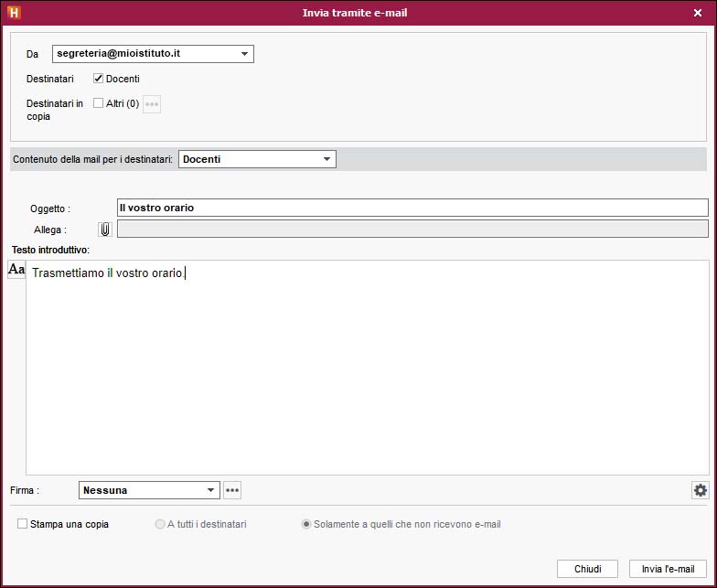
Task: Click the Allega attachment field
Action: point(412,229)
